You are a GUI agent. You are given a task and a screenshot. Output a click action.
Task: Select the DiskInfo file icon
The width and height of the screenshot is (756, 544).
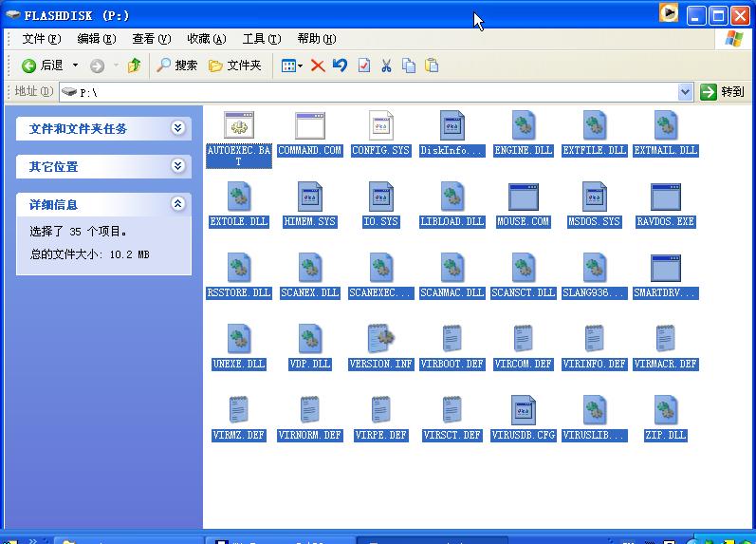[x=452, y=125]
